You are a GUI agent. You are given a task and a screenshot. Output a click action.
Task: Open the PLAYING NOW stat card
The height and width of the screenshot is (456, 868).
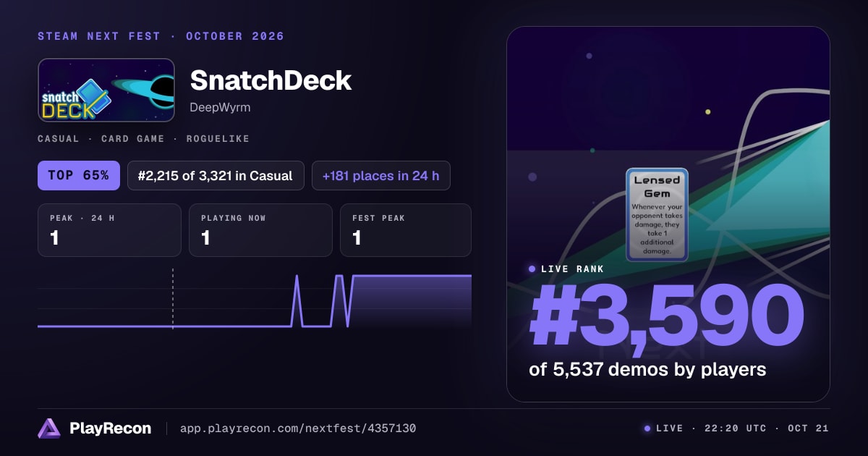click(260, 230)
